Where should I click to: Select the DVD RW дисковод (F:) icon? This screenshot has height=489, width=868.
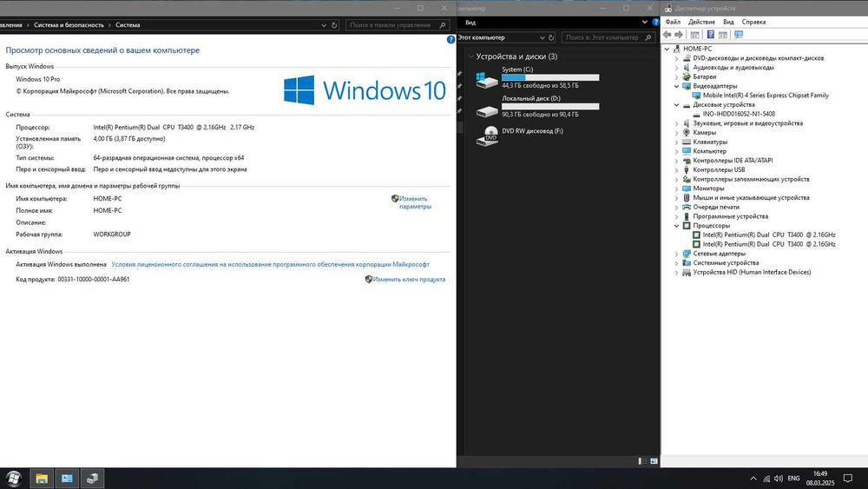coord(487,135)
